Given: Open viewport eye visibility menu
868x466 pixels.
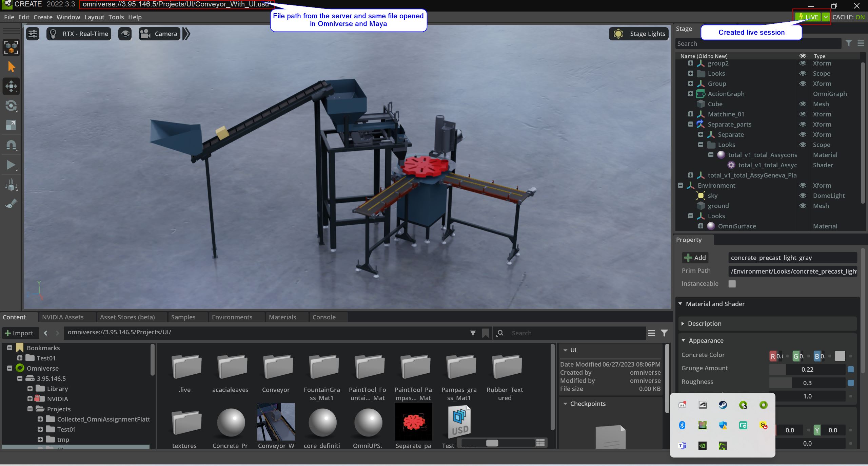Looking at the screenshot, I should 125,34.
